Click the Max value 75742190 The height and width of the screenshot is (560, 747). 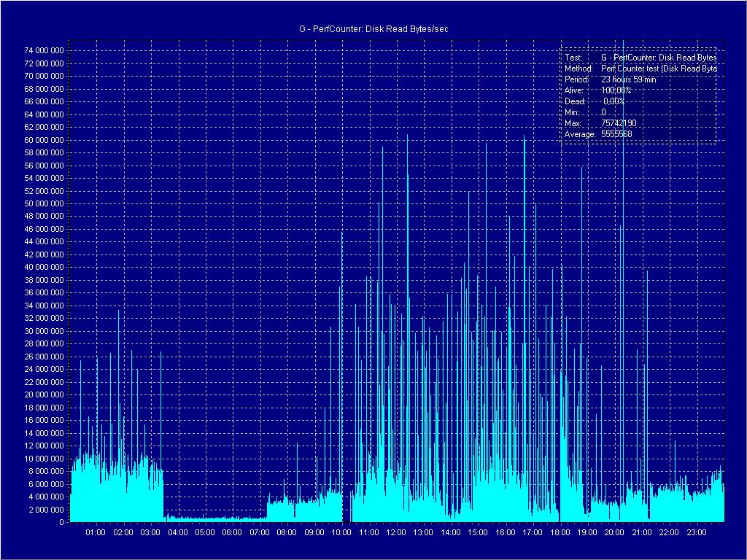(x=618, y=123)
